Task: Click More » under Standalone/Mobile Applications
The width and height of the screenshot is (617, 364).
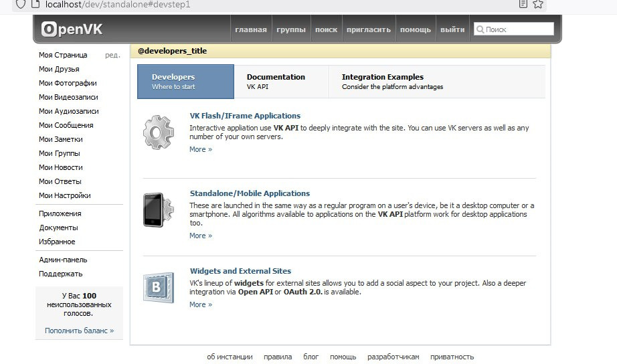Action: tap(201, 236)
